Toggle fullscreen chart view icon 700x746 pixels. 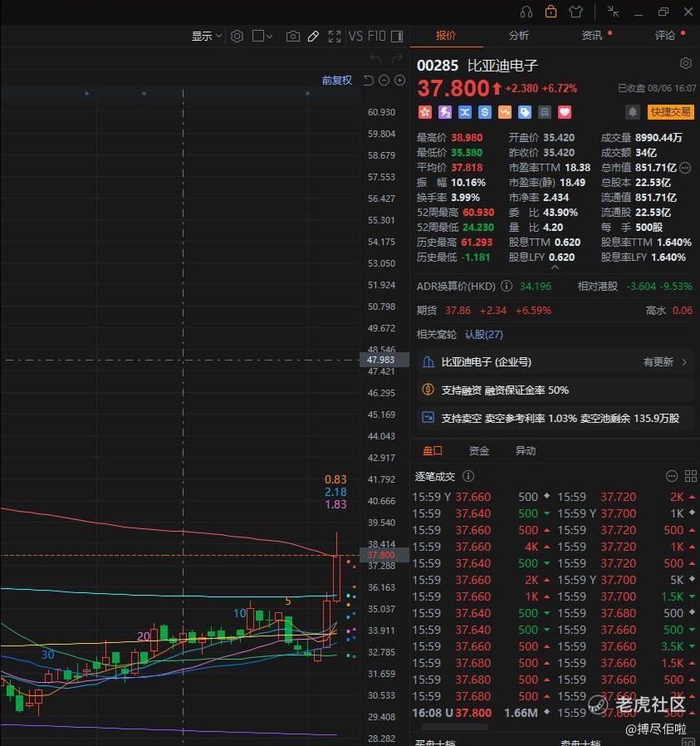(335, 37)
